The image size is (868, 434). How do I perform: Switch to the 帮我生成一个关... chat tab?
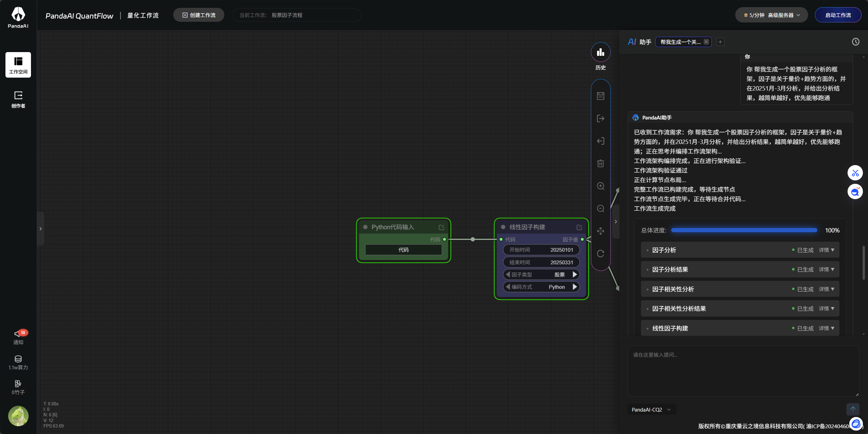[x=680, y=42]
